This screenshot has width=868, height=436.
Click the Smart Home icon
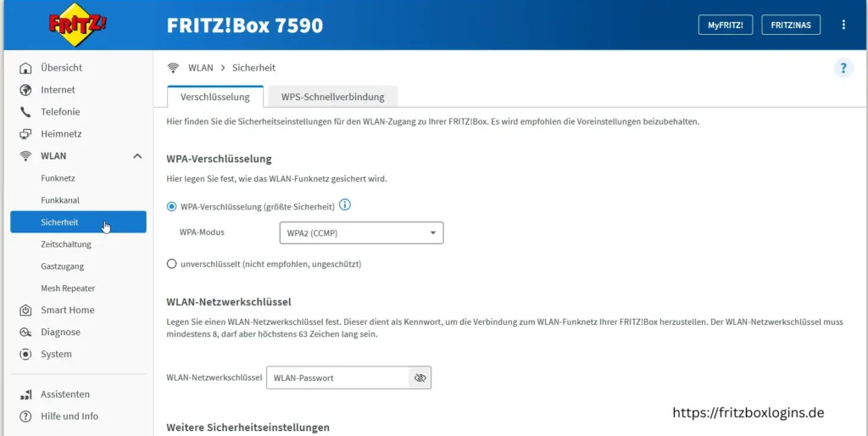tap(25, 310)
